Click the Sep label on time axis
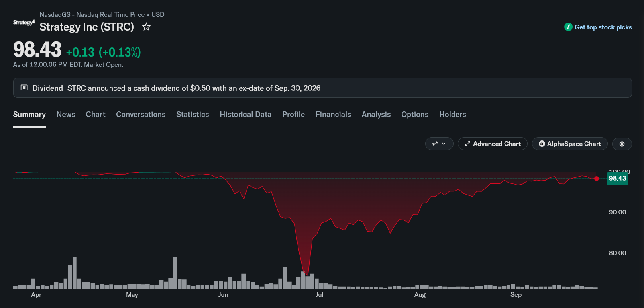Image resolution: width=644 pixels, height=308 pixels. (x=516, y=295)
